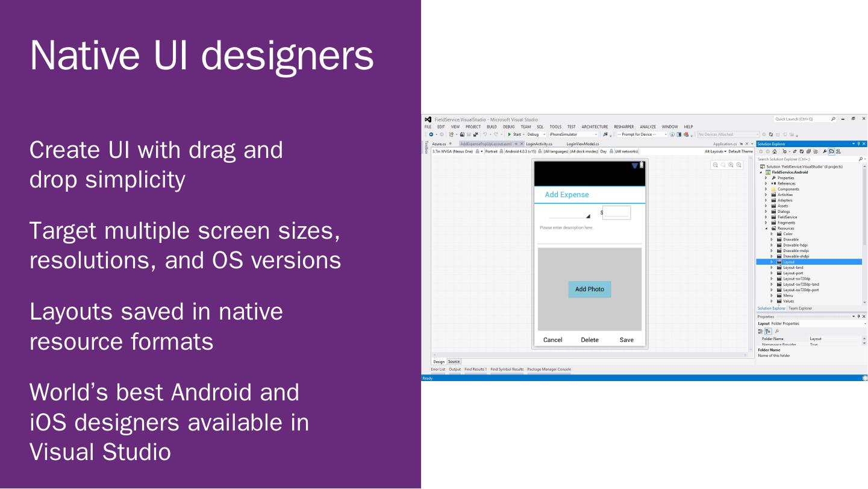The height and width of the screenshot is (489, 868).
Task: Open the ARCHITECTURE menu
Action: click(595, 127)
